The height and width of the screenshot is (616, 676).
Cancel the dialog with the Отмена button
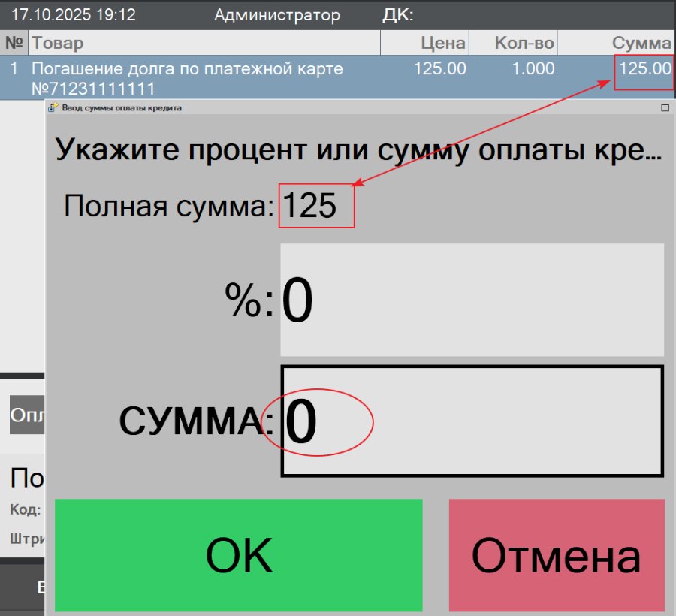click(x=557, y=555)
